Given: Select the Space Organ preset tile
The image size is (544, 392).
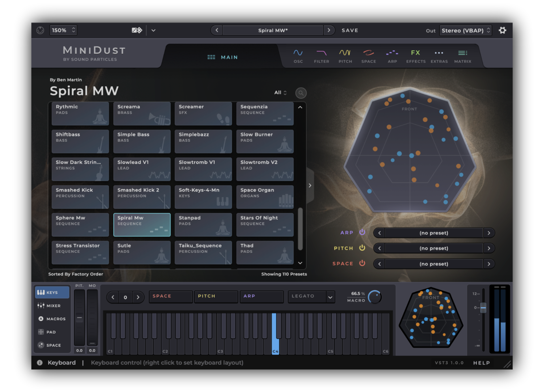Looking at the screenshot, I should [265, 197].
